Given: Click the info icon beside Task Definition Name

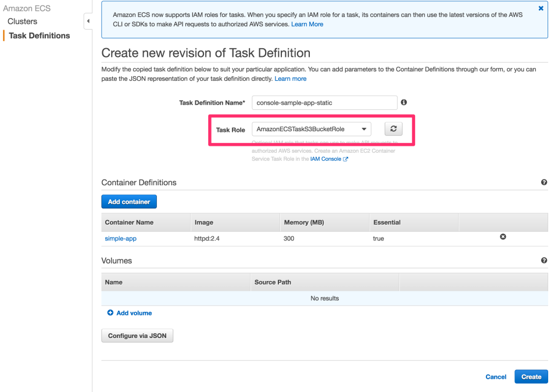Looking at the screenshot, I should point(403,102).
